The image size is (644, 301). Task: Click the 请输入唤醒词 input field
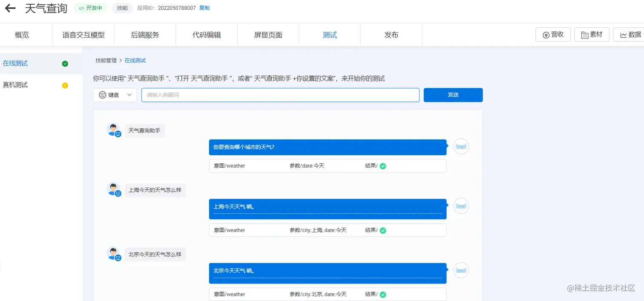click(280, 95)
